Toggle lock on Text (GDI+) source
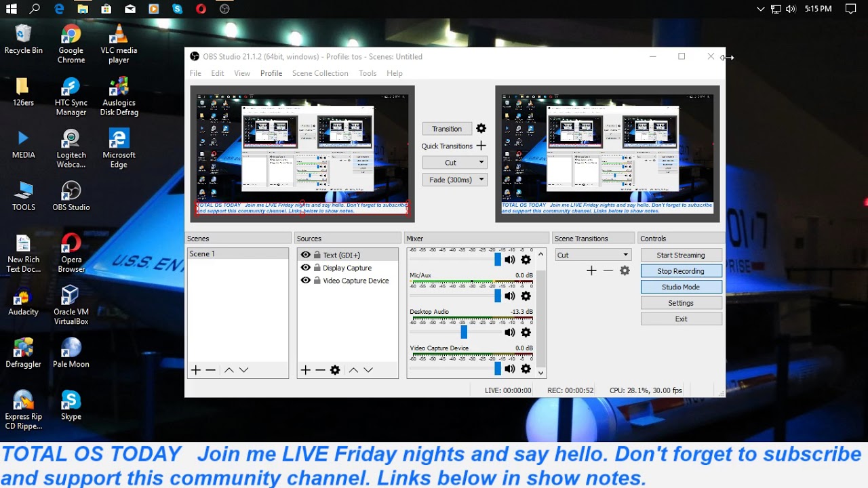 (317, 255)
